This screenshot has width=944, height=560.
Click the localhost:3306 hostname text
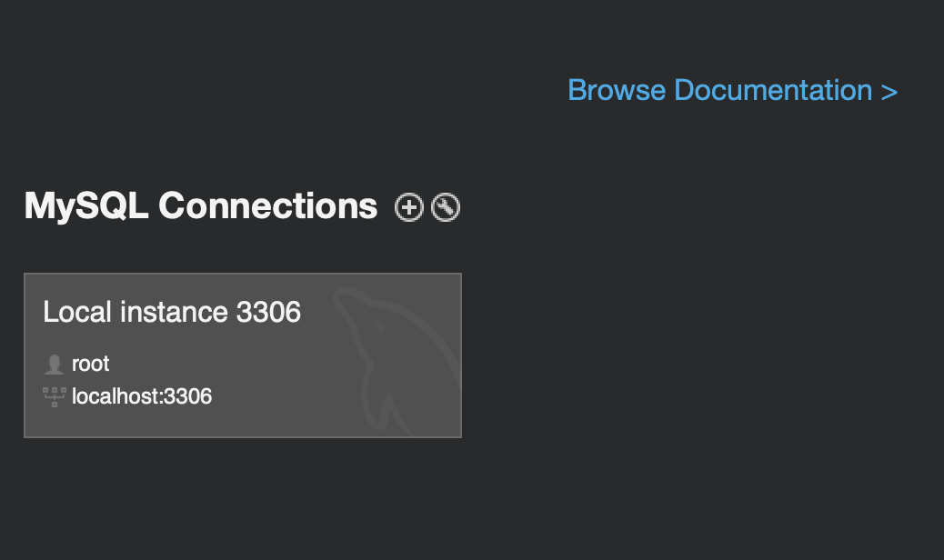[142, 396]
